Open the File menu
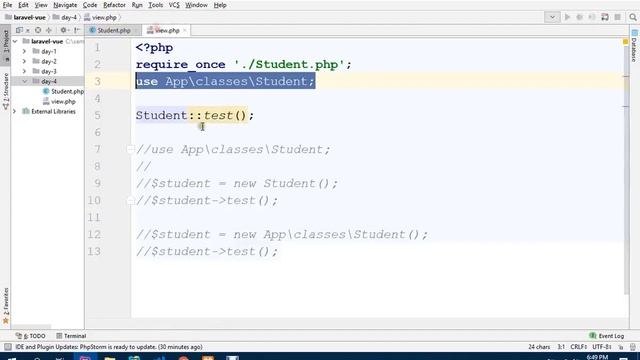This screenshot has height=360, width=640. [x=7, y=5]
